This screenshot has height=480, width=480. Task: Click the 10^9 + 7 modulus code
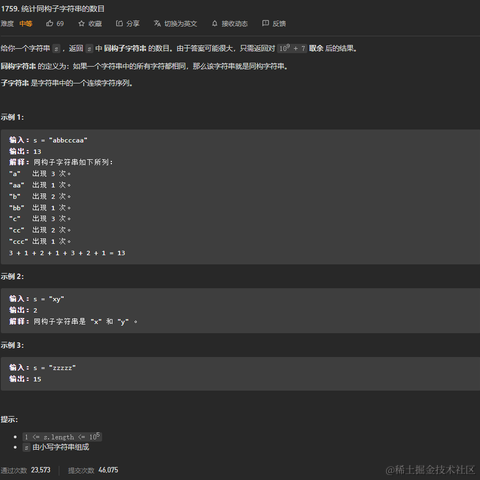(x=292, y=48)
